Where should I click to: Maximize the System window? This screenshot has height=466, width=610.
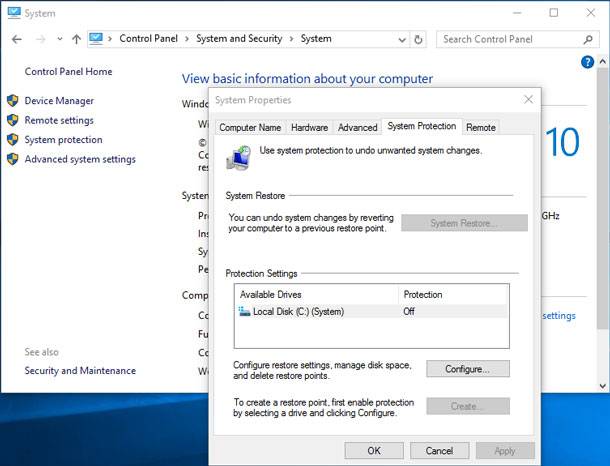[554, 13]
